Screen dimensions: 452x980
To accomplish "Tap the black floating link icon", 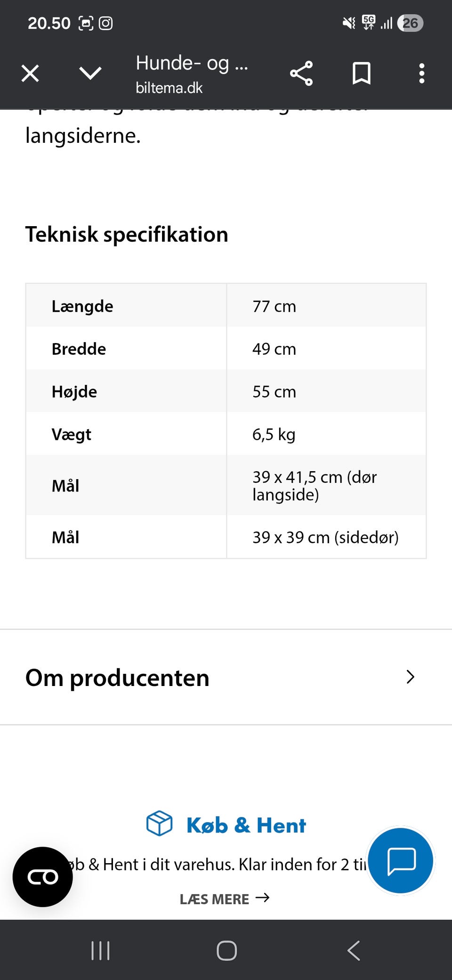I will tap(43, 877).
